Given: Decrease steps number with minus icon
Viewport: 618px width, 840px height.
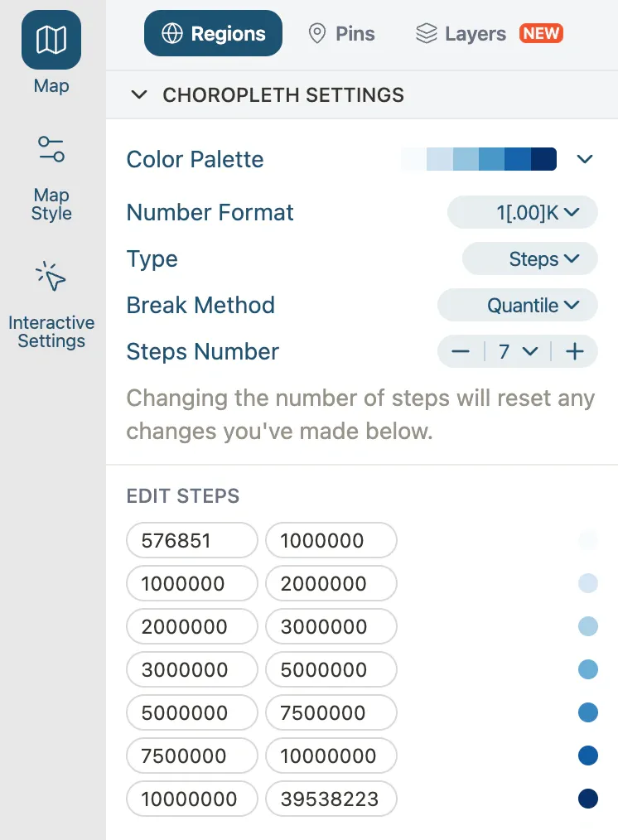Looking at the screenshot, I should pos(461,352).
